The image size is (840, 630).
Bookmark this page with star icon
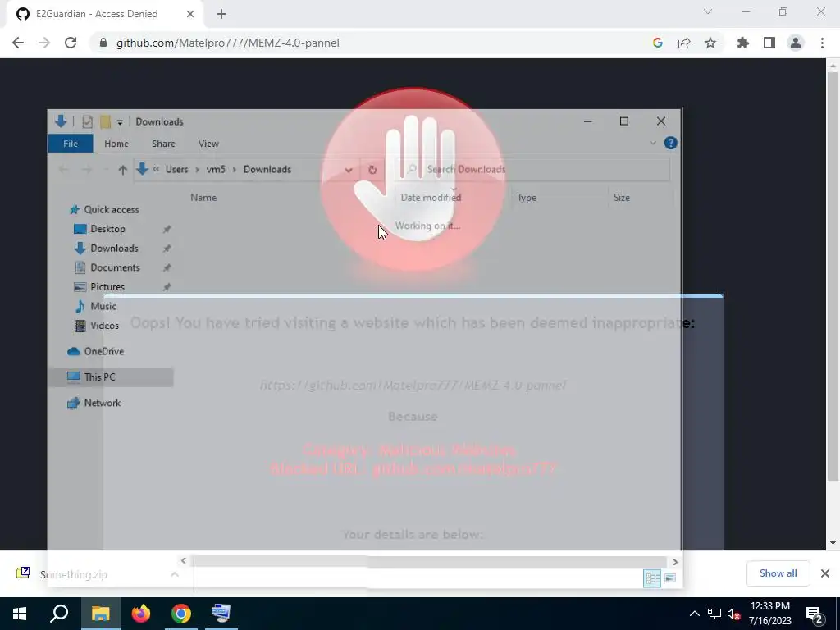pyautogui.click(x=710, y=43)
